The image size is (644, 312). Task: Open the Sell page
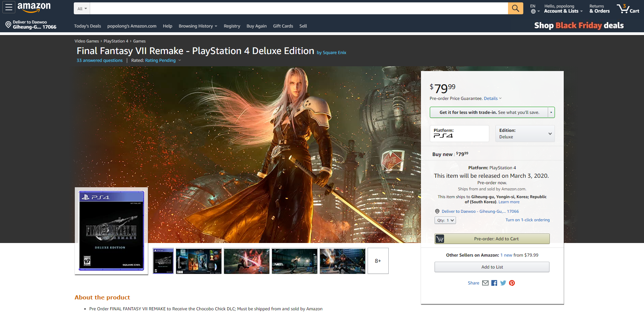pos(303,26)
